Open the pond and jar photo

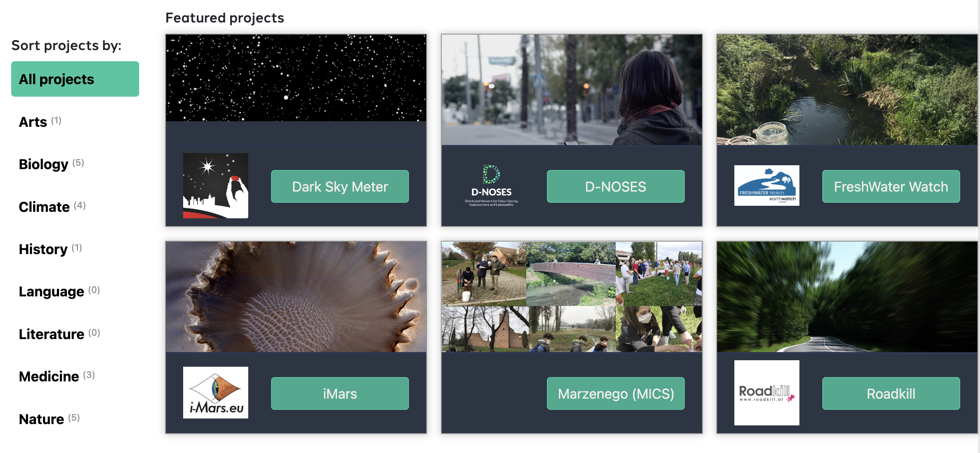(847, 90)
